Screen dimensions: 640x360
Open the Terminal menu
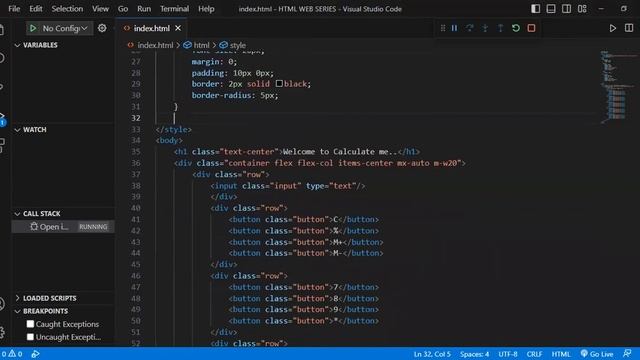pos(174,9)
